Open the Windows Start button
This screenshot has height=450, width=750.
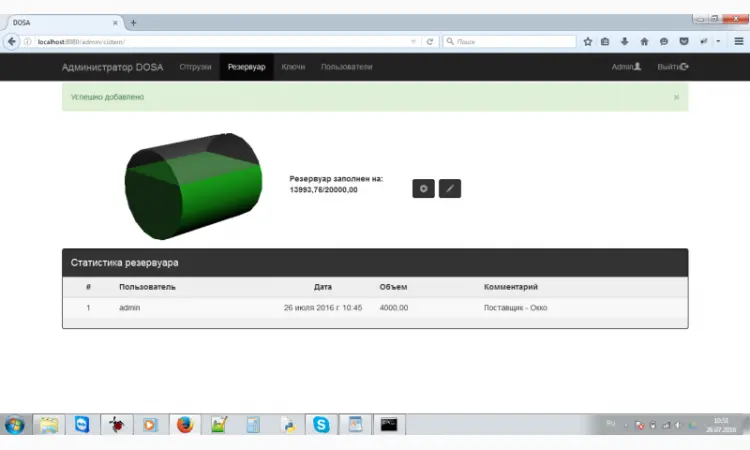(14, 425)
